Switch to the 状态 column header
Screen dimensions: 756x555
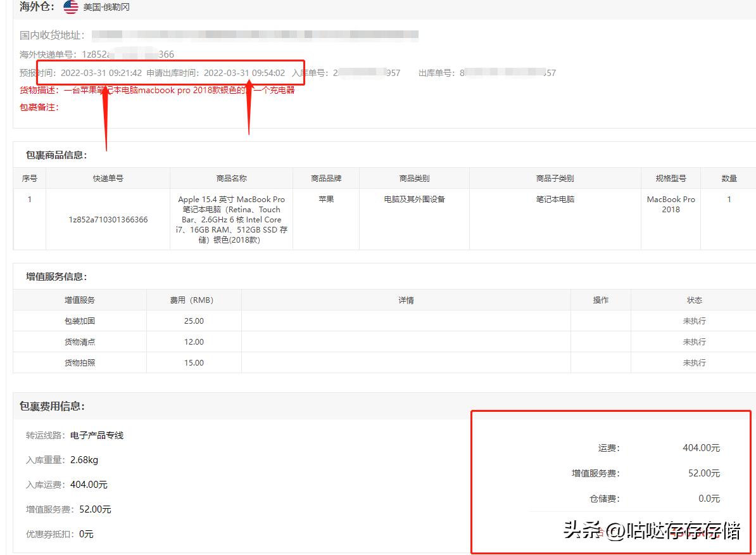coord(695,300)
